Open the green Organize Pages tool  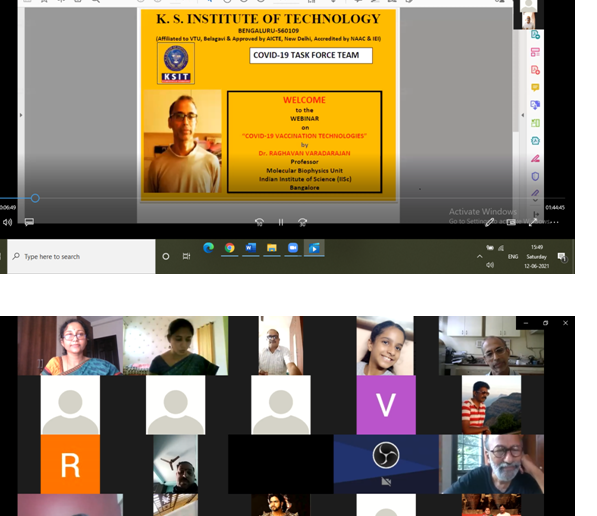535,123
